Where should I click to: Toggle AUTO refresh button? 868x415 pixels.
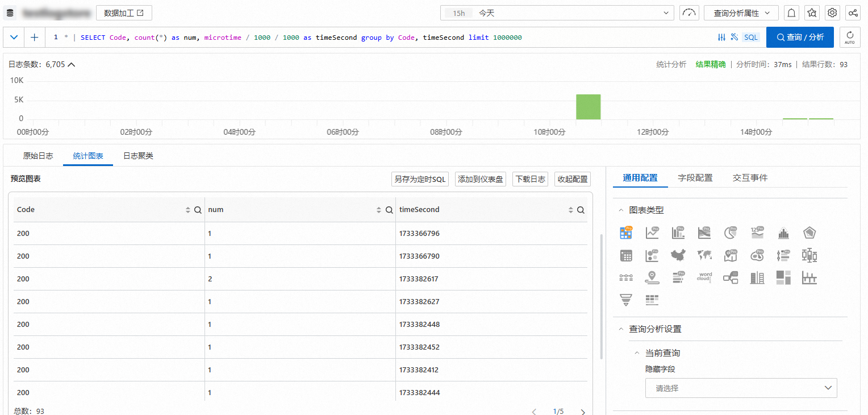[x=850, y=38]
